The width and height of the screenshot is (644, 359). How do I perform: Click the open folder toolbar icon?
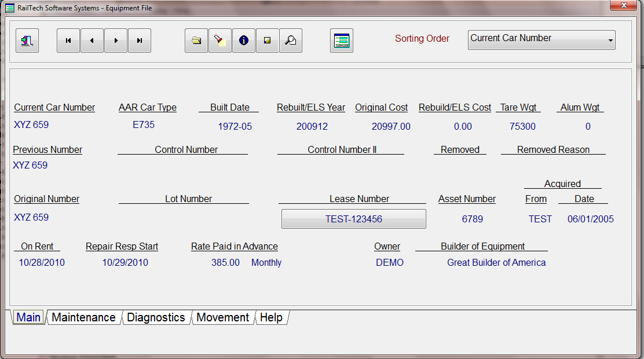click(196, 41)
